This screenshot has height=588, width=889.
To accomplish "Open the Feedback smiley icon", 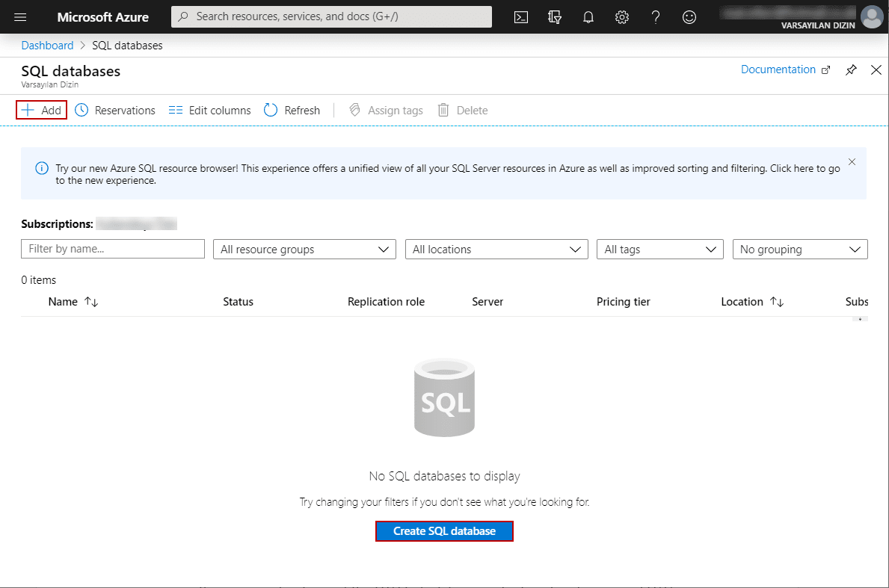I will 689,17.
